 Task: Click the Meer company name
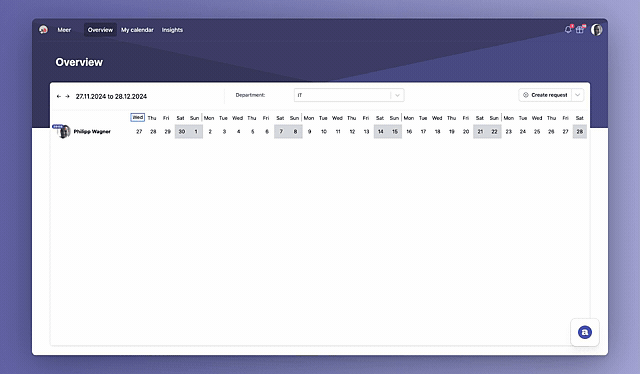[64, 30]
